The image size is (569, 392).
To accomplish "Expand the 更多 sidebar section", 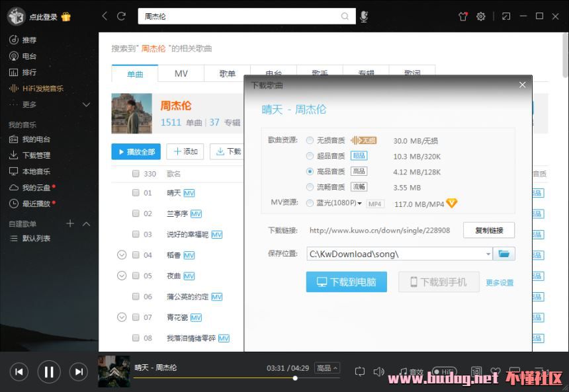I will [x=86, y=104].
